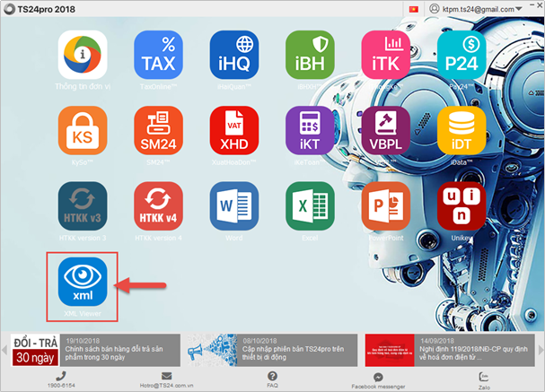
Task: Open the Word app icon
Action: [234, 206]
